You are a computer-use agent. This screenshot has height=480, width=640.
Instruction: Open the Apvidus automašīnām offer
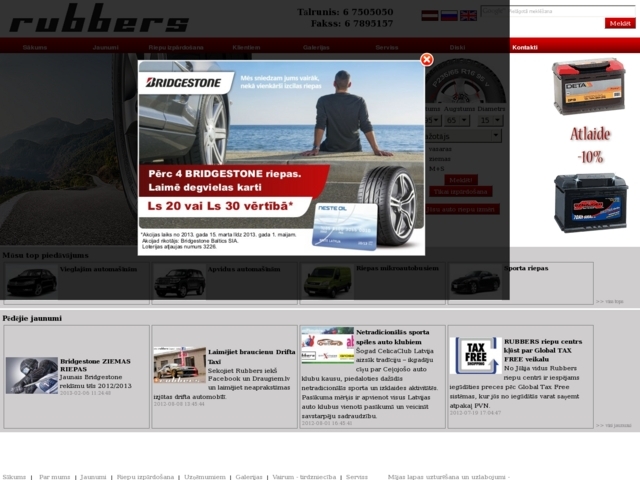244,269
